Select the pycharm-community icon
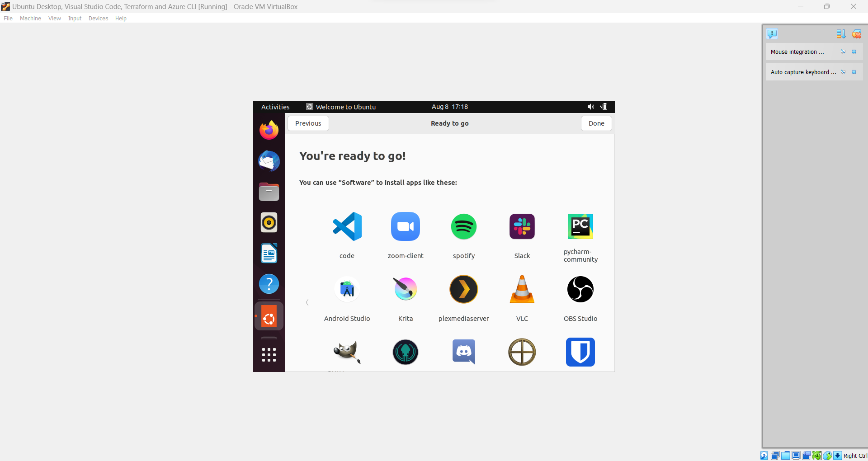The height and width of the screenshot is (461, 868). point(580,226)
